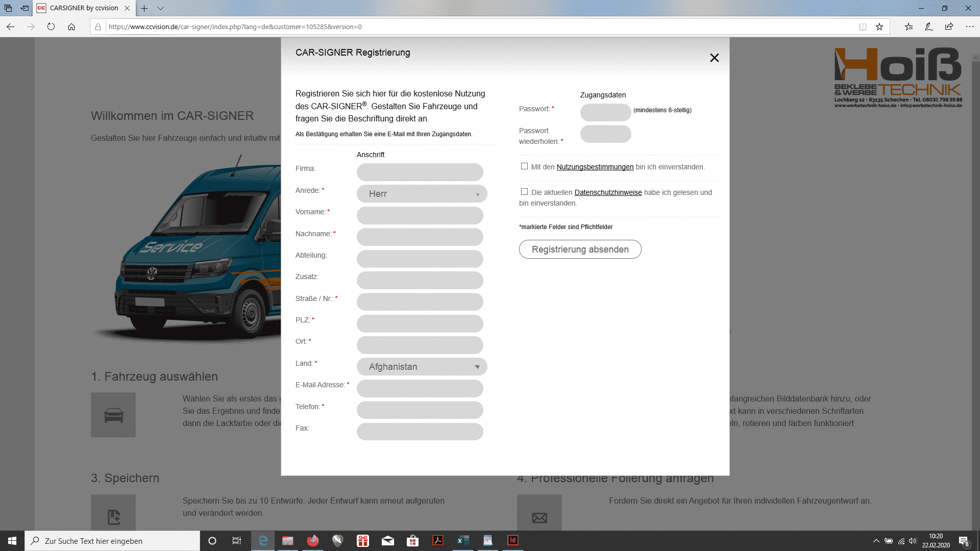Click the Fax input field
Screen dimensions: 980x551
(x=420, y=432)
